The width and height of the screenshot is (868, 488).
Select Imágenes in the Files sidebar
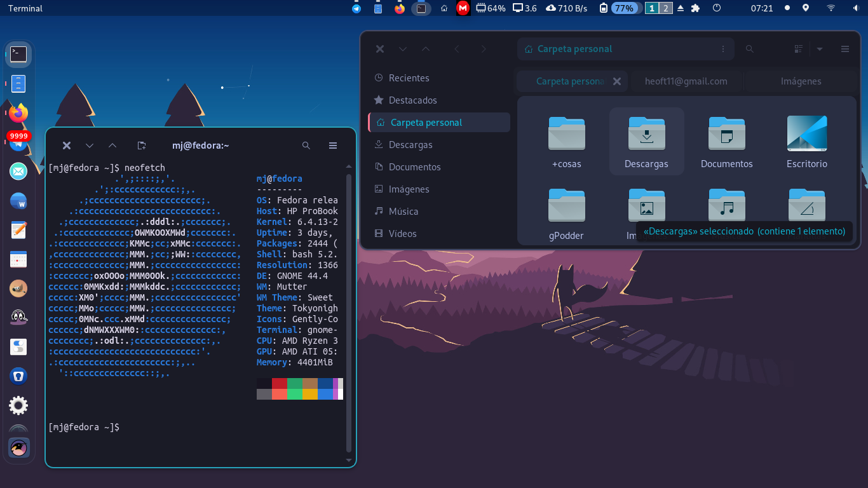[438, 189]
